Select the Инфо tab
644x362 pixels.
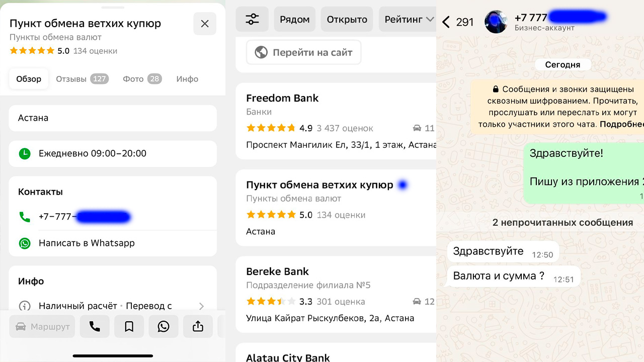pyautogui.click(x=187, y=79)
